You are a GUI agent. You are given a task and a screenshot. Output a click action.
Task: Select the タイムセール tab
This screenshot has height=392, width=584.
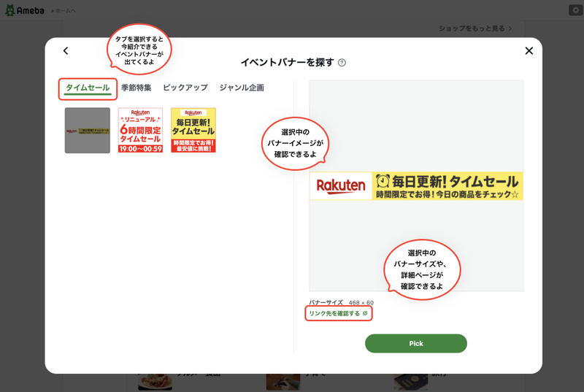click(x=88, y=88)
